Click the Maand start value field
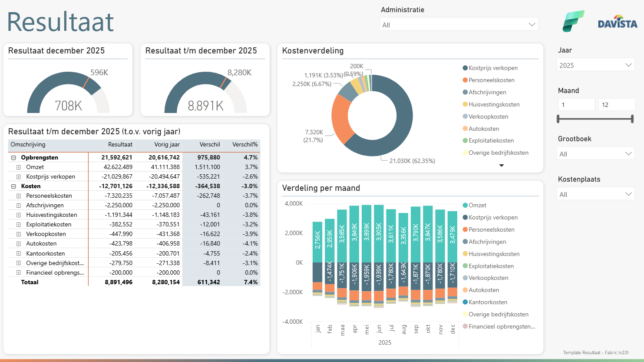Image resolution: width=644 pixels, height=362 pixels. pos(576,105)
